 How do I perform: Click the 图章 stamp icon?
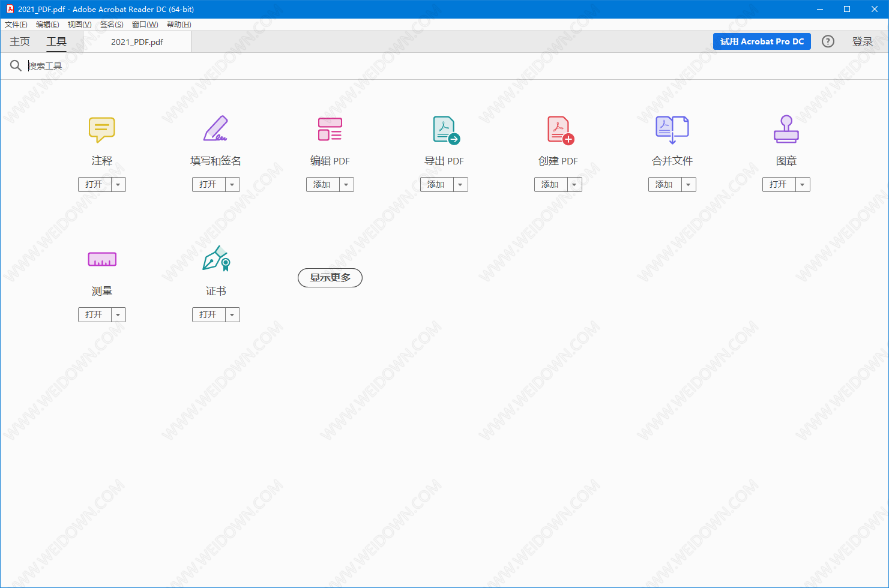point(786,129)
